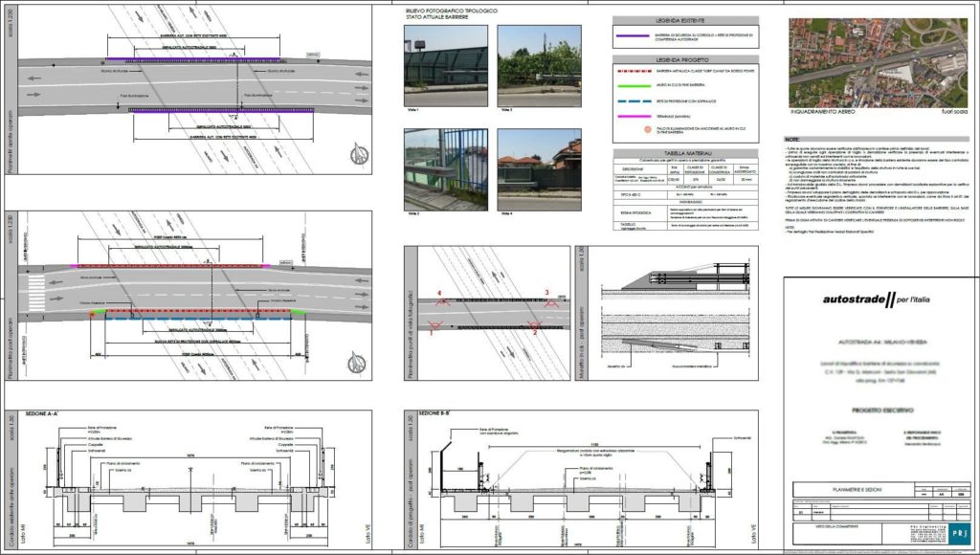The width and height of the screenshot is (980, 555).
Task: Click the aerial view satellite image
Action: 879,61
